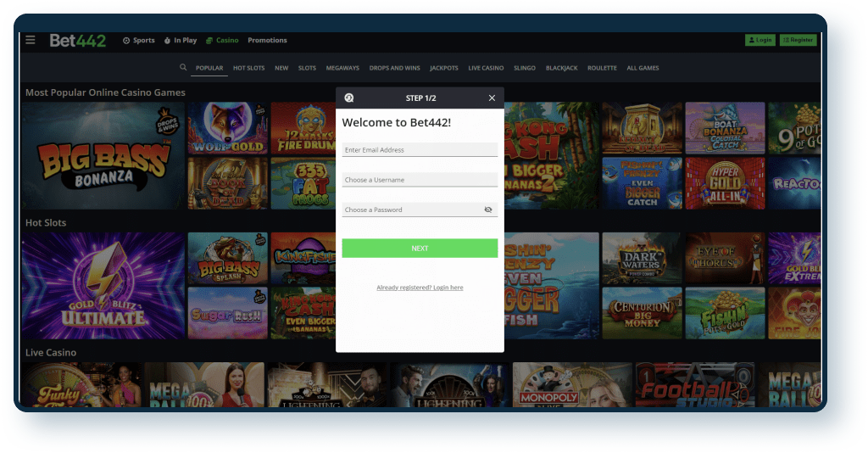
Task: Open 12 Masks of Fire Drums thumbnail
Action: (x=303, y=128)
